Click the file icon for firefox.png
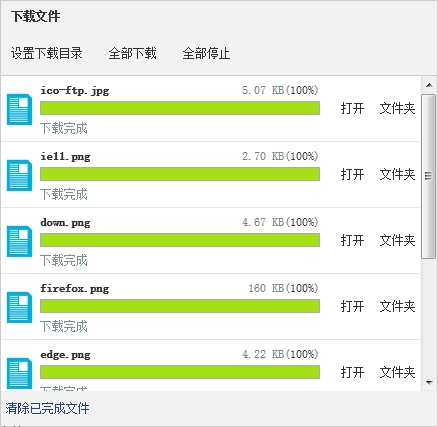 (19, 307)
